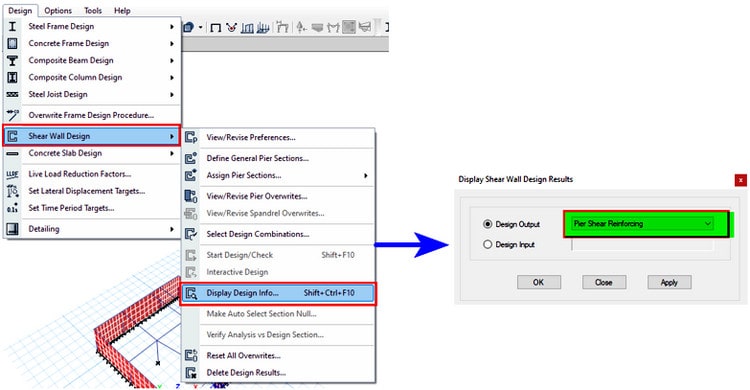750x390 pixels.
Task: Click the Overwrite Frame Design Procedure icon
Action: [x=12, y=115]
